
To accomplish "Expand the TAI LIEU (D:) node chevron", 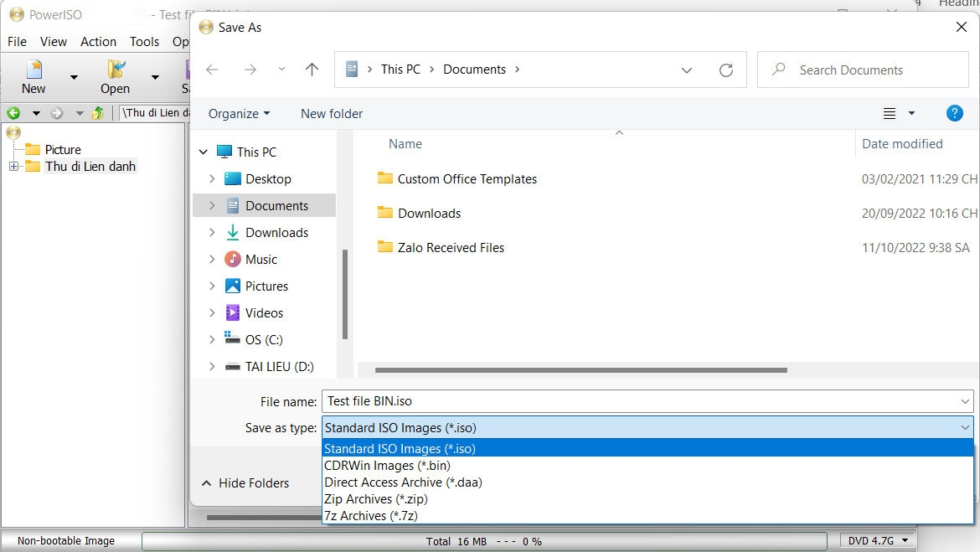I will tap(212, 367).
